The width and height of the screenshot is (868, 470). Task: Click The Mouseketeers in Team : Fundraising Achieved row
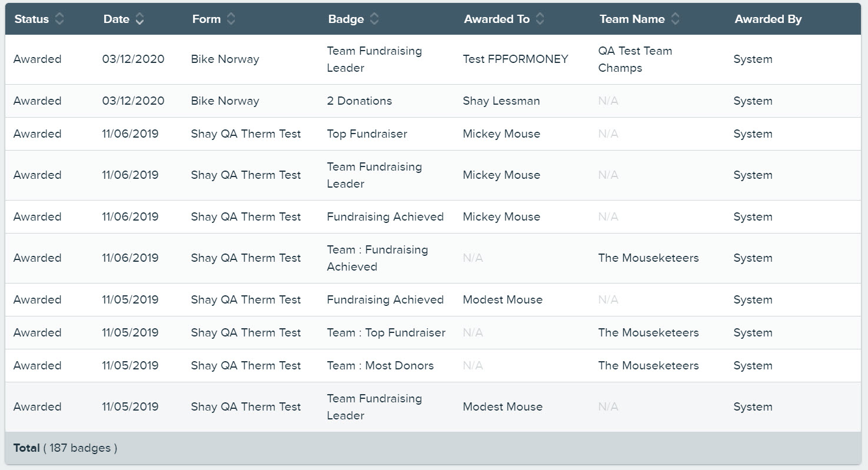coord(648,258)
